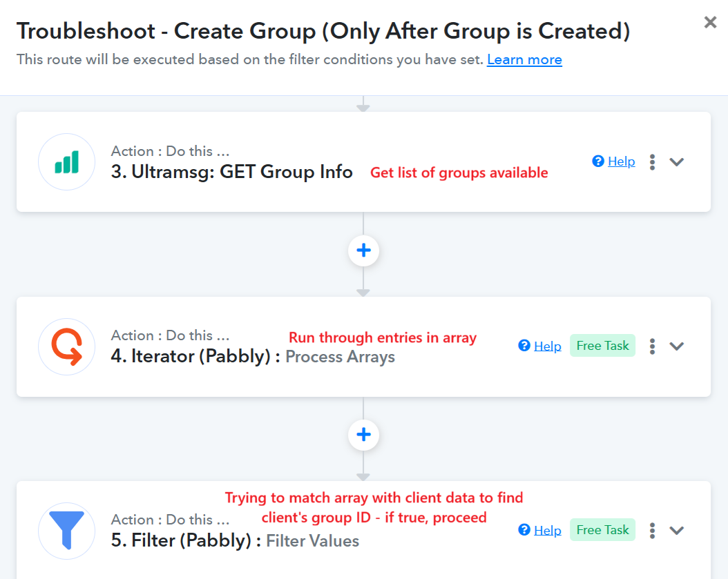The height and width of the screenshot is (579, 728).
Task: Open the Learn more link
Action: tap(524, 60)
